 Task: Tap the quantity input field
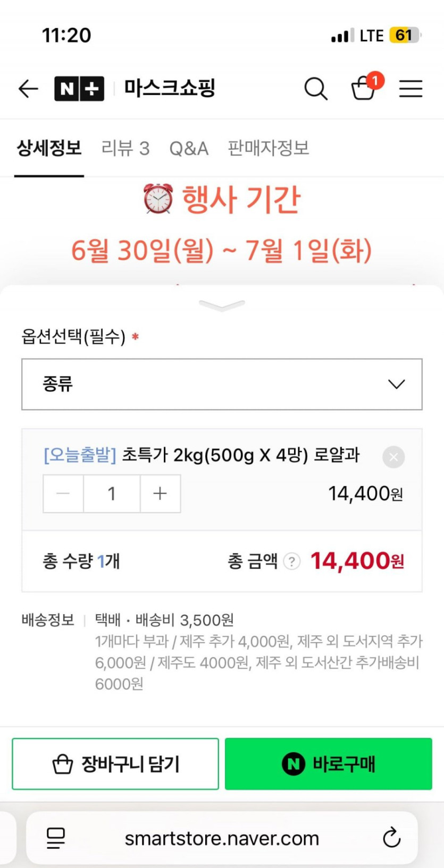[x=112, y=493]
